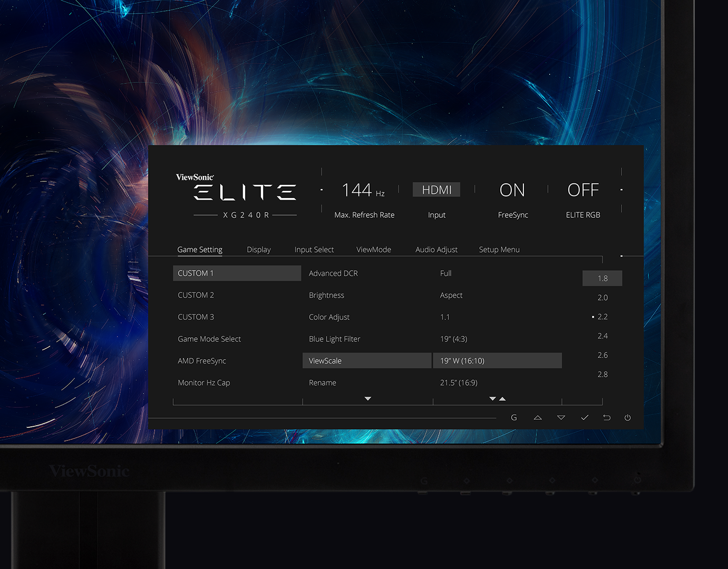Select the 2.4 gamma value
Image resolution: width=728 pixels, height=569 pixels.
(603, 336)
